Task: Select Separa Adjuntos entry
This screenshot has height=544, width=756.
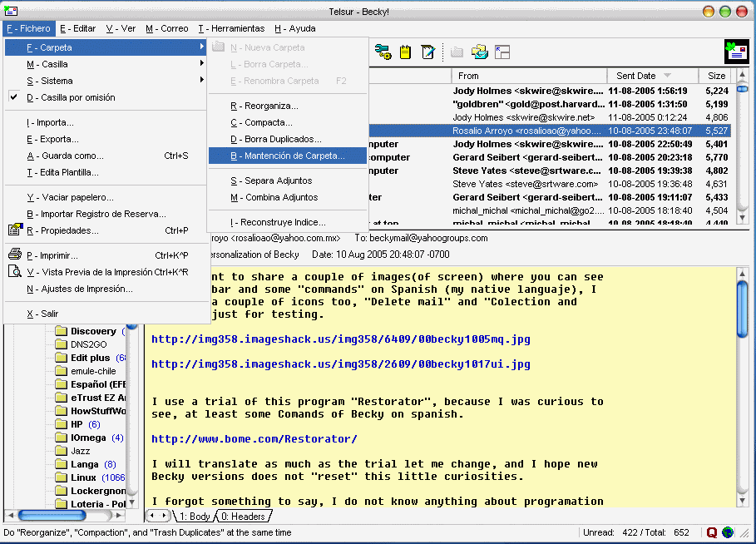Action: point(288,181)
